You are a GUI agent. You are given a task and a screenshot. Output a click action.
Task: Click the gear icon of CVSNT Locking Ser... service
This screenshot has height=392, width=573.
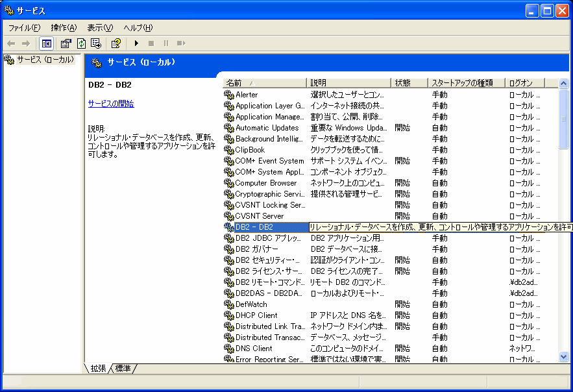coord(229,205)
